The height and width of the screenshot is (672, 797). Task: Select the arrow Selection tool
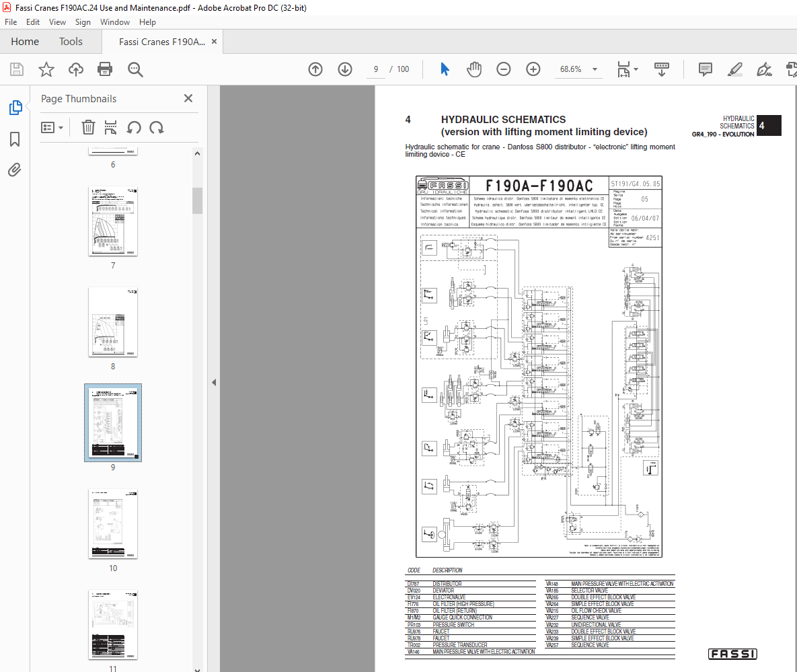(x=445, y=69)
